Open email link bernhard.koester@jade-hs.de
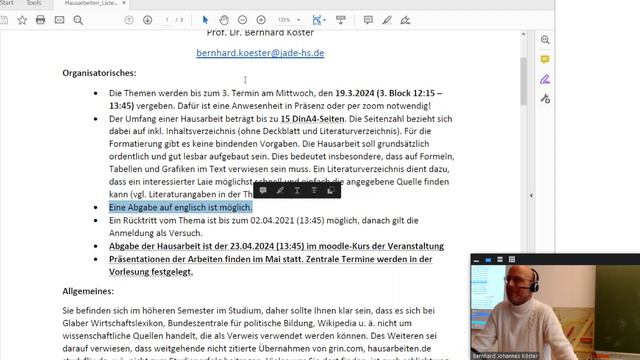 point(260,53)
